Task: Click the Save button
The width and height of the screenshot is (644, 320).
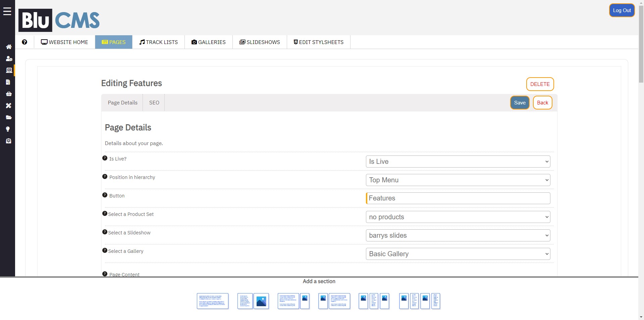Action: point(520,103)
